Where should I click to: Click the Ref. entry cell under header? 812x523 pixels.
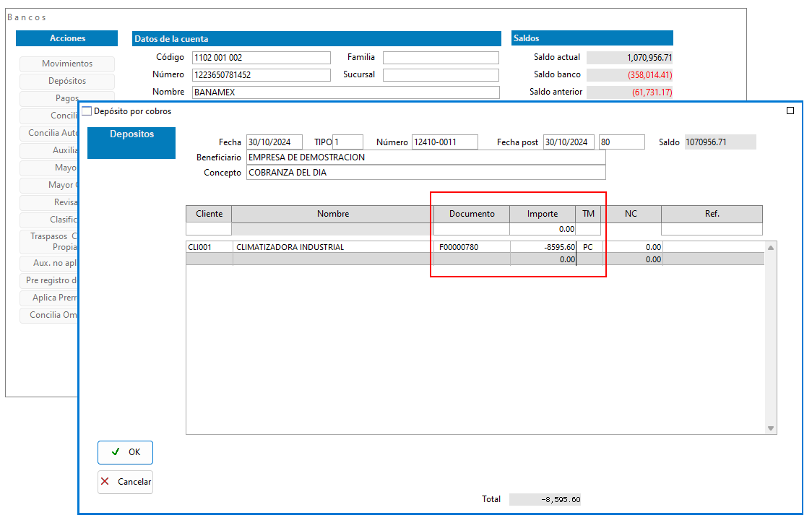(x=712, y=229)
